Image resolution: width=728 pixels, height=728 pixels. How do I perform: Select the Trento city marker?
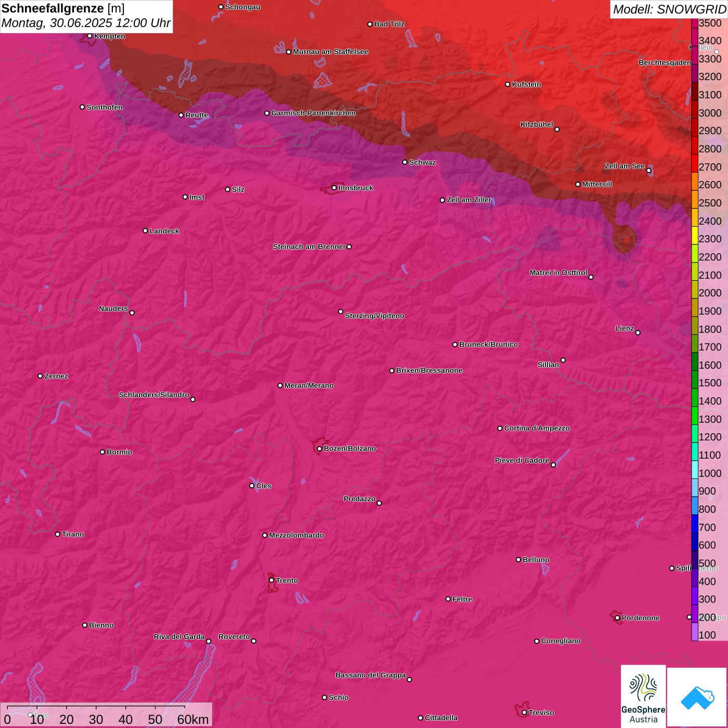tap(271, 580)
